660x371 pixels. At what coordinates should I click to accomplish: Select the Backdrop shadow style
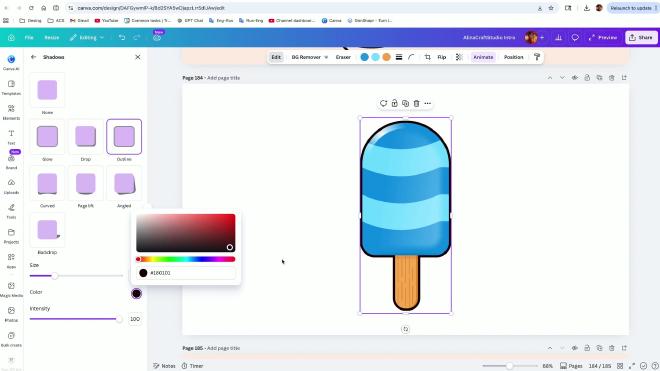[47, 230]
